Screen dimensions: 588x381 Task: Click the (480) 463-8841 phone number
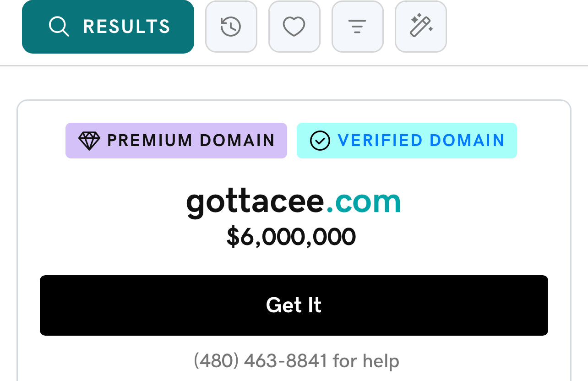(x=261, y=361)
